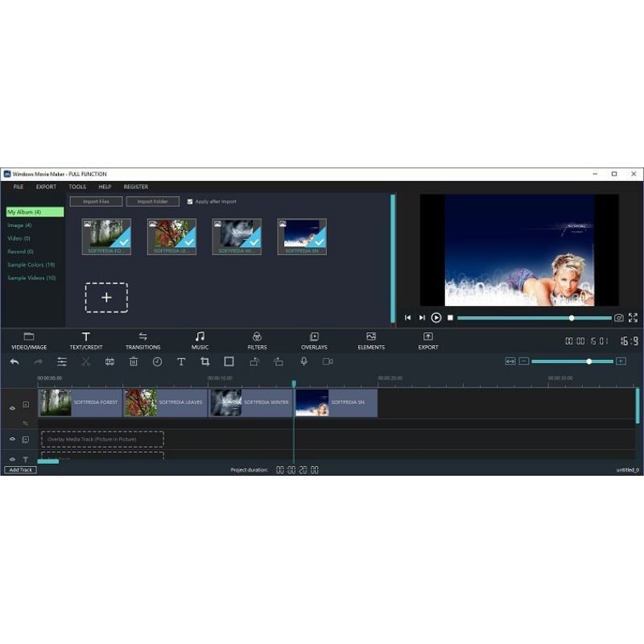Open the FILTERS panel
This screenshot has width=644, height=644.
tap(257, 341)
